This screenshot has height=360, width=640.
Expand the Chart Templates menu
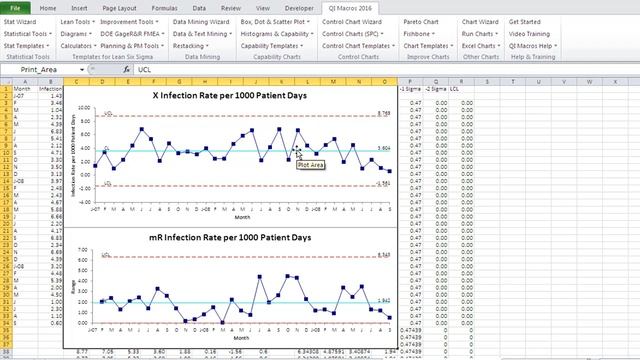point(429,46)
